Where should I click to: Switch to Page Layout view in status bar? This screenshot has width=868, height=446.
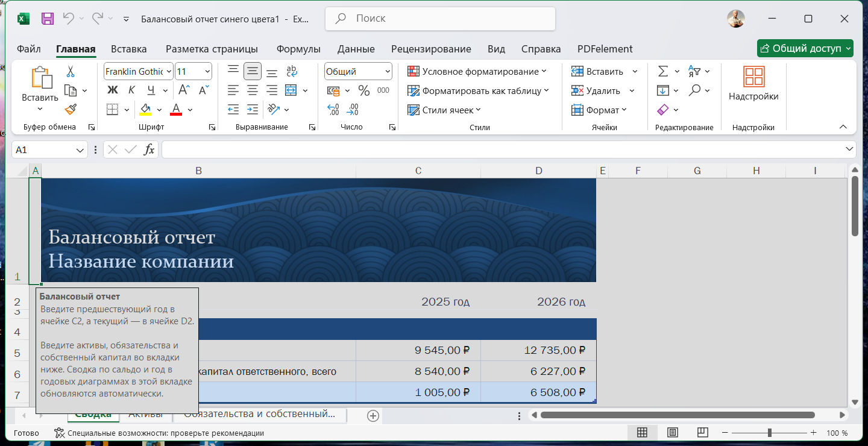click(672, 433)
